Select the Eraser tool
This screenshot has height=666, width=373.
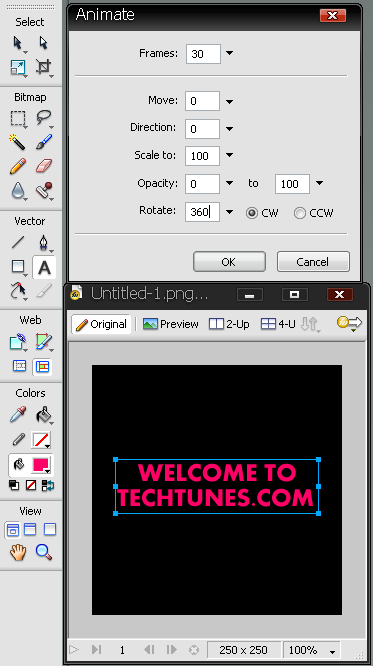coord(43,166)
